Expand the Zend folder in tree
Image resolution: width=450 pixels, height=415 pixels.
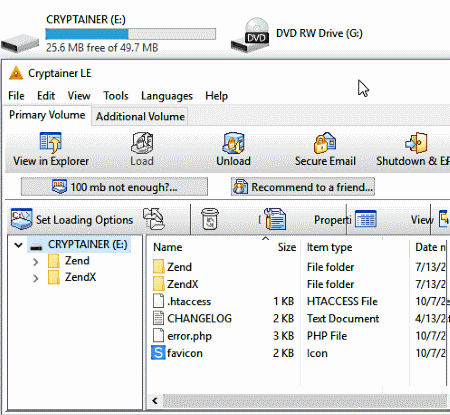36,262
